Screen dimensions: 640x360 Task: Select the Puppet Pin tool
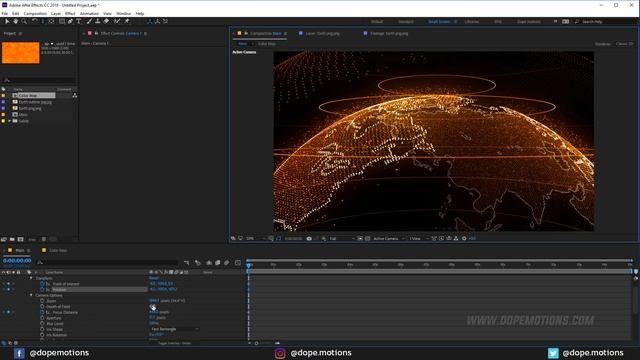point(127,21)
